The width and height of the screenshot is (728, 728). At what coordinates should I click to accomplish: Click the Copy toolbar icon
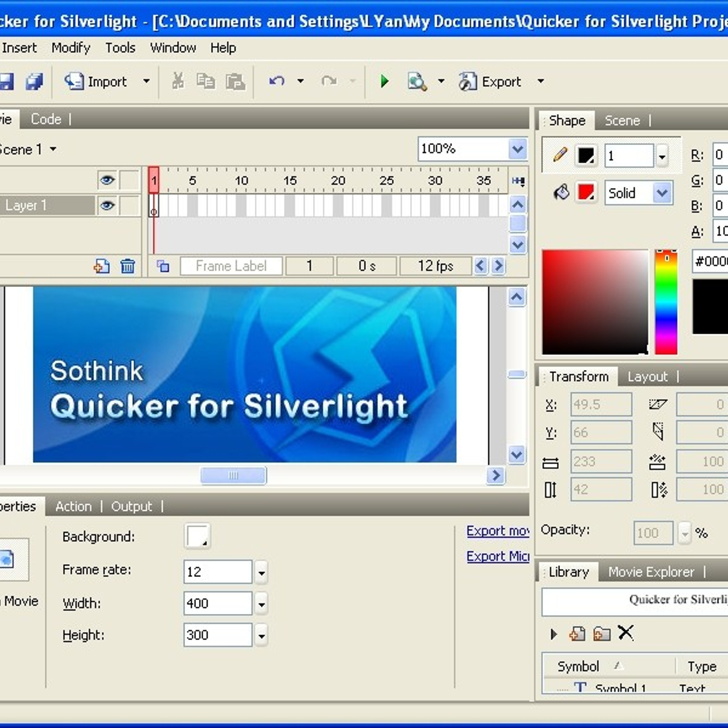click(x=206, y=81)
